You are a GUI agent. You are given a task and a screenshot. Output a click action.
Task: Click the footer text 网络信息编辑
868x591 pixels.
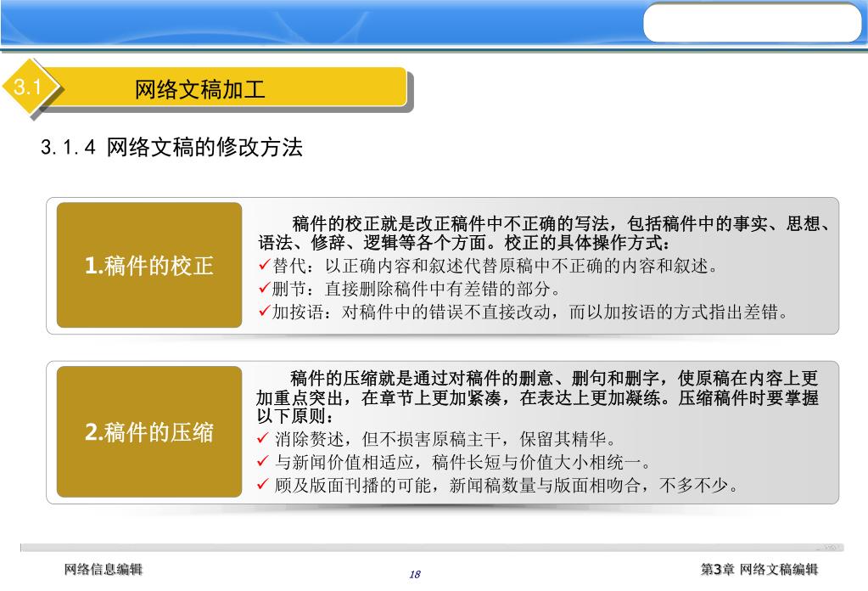tap(104, 570)
